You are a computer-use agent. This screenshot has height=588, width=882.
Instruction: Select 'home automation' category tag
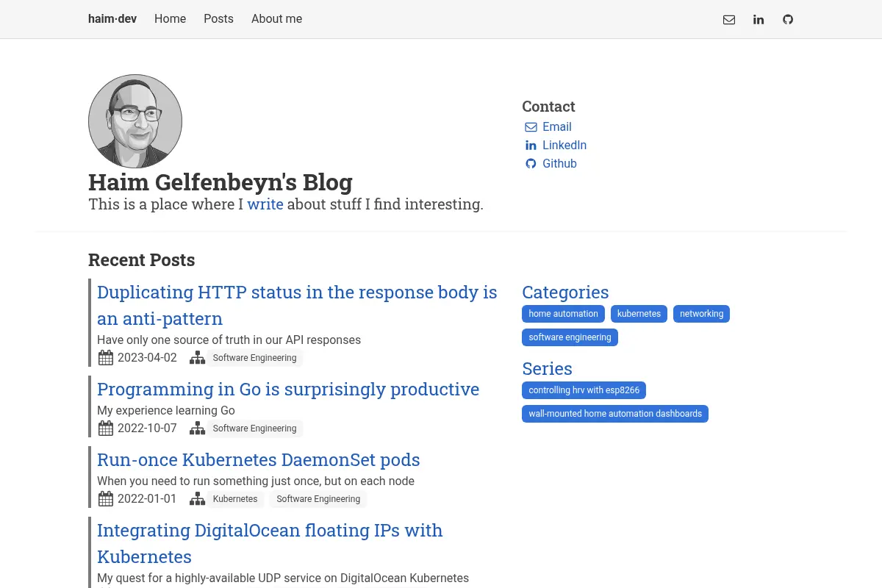click(563, 314)
